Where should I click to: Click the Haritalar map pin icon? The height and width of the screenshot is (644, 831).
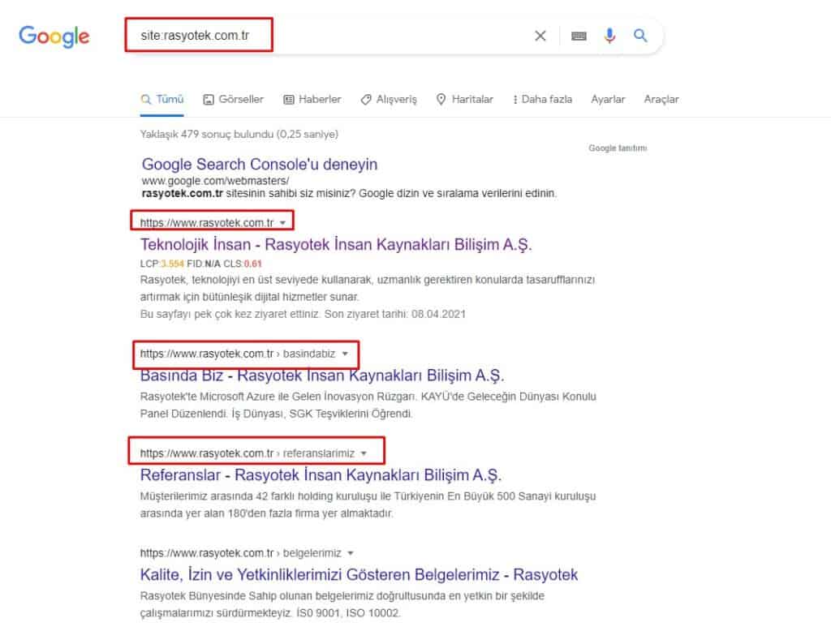(440, 98)
